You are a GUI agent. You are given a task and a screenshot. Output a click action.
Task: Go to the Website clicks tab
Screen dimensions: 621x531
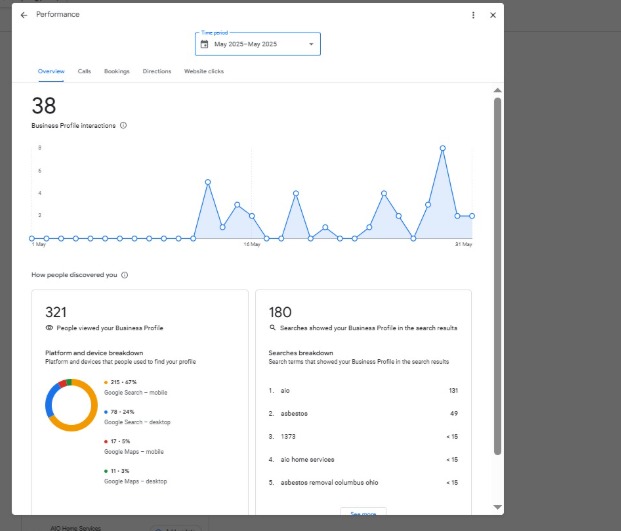(203, 71)
